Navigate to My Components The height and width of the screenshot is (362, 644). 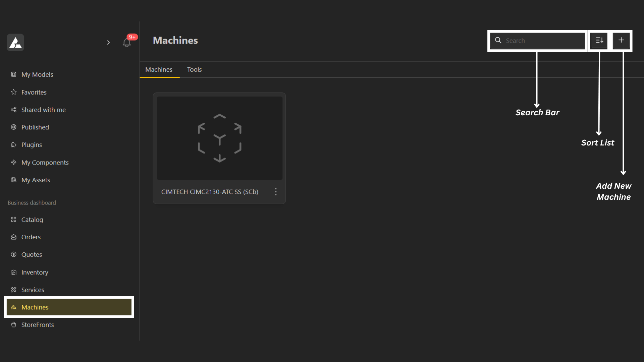tap(45, 163)
